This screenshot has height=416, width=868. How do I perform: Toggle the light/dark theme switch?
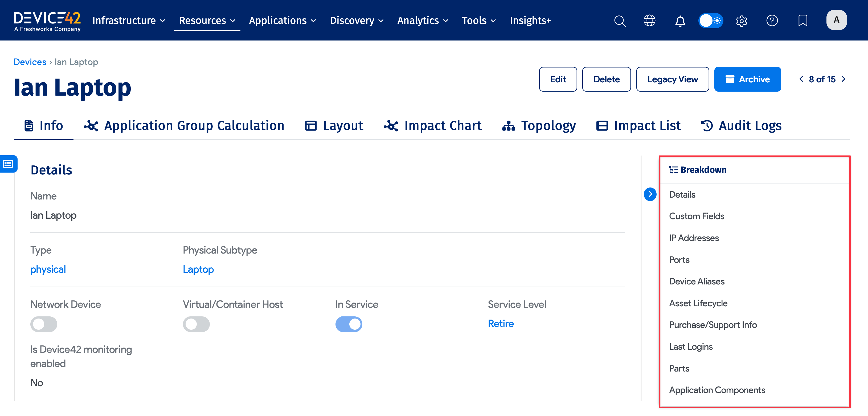tap(710, 21)
